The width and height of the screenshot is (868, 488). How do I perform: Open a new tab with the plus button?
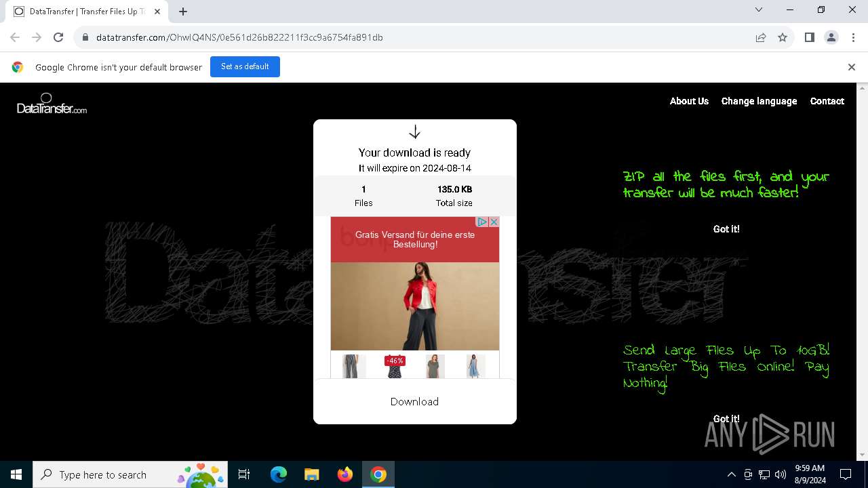point(183,12)
